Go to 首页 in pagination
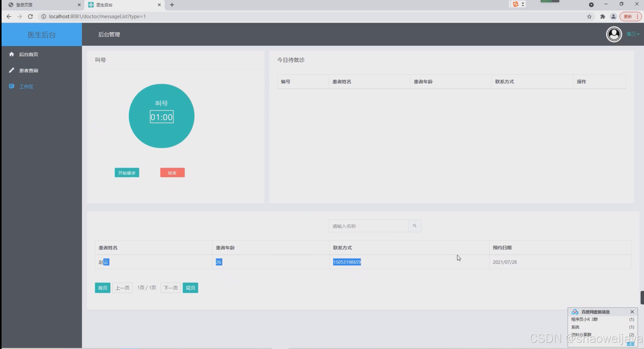 coord(103,288)
